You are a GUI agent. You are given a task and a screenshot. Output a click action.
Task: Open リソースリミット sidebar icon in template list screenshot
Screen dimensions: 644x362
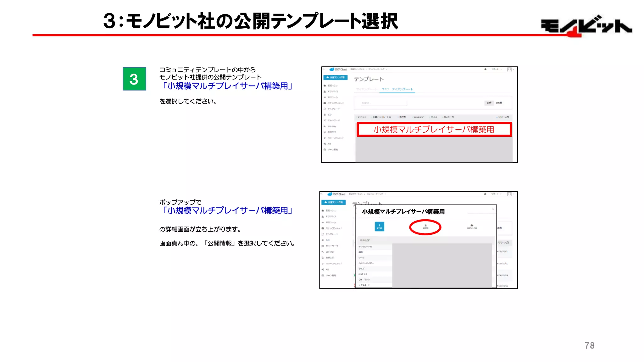[325, 138]
